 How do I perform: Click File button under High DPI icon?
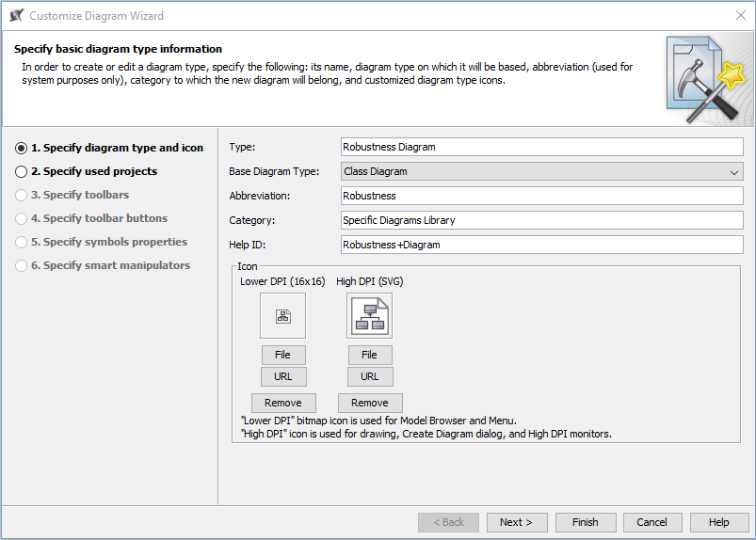(369, 355)
